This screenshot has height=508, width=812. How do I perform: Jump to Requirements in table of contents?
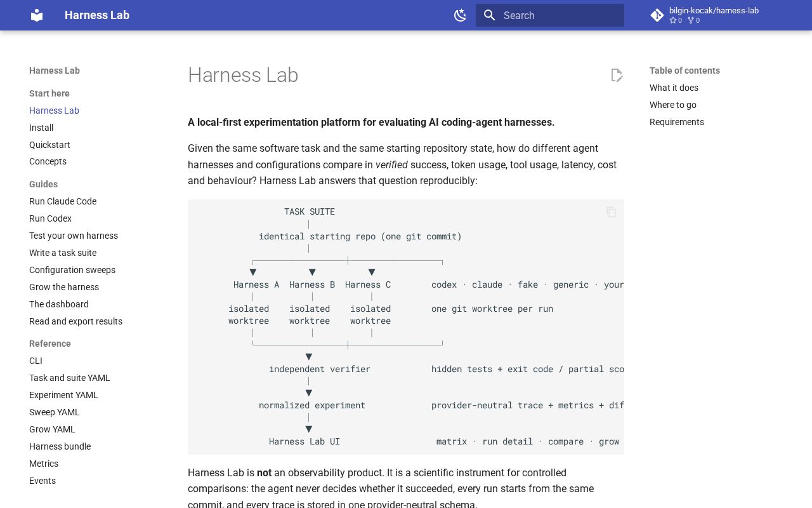click(677, 122)
